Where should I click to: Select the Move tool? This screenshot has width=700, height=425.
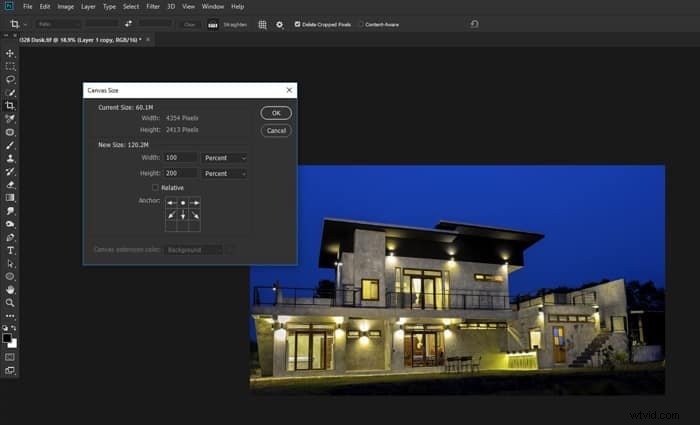point(10,54)
